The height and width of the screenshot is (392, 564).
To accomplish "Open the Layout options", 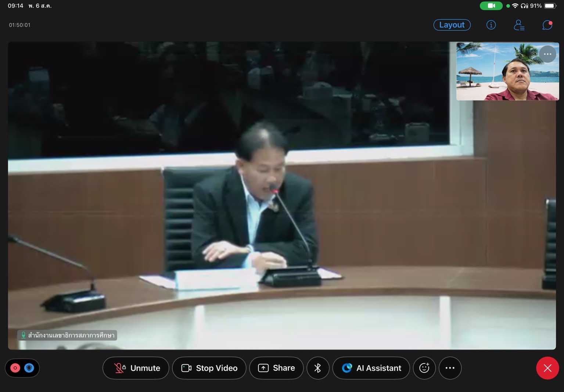I will click(452, 25).
